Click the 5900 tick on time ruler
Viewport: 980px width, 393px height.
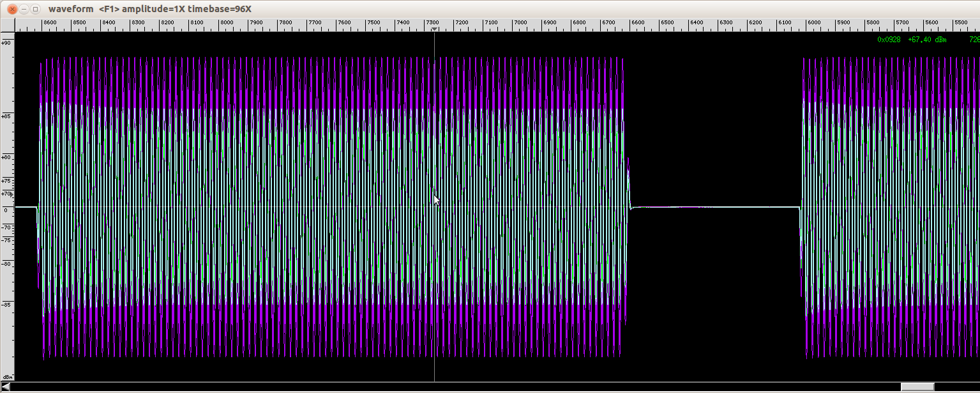[843, 22]
